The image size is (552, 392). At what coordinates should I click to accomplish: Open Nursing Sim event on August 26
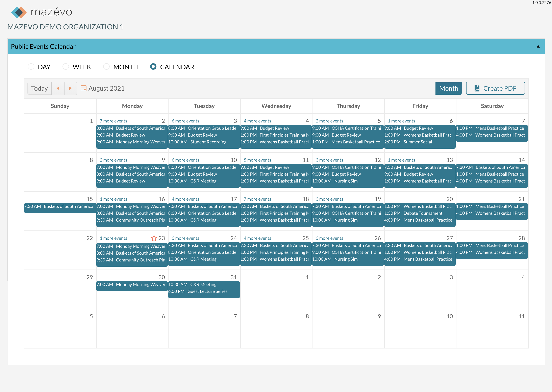coord(348,259)
